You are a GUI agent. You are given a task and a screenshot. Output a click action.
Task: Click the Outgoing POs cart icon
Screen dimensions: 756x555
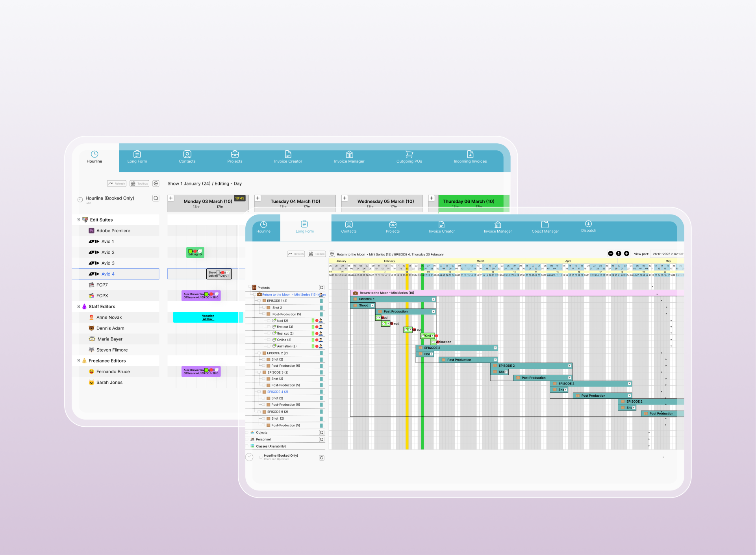(409, 154)
